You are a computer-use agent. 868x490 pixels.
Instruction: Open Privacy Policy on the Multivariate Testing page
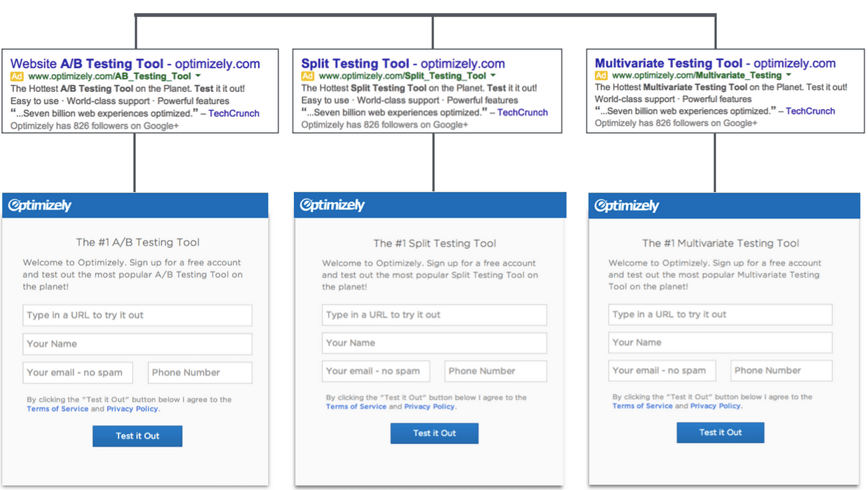[x=715, y=405]
